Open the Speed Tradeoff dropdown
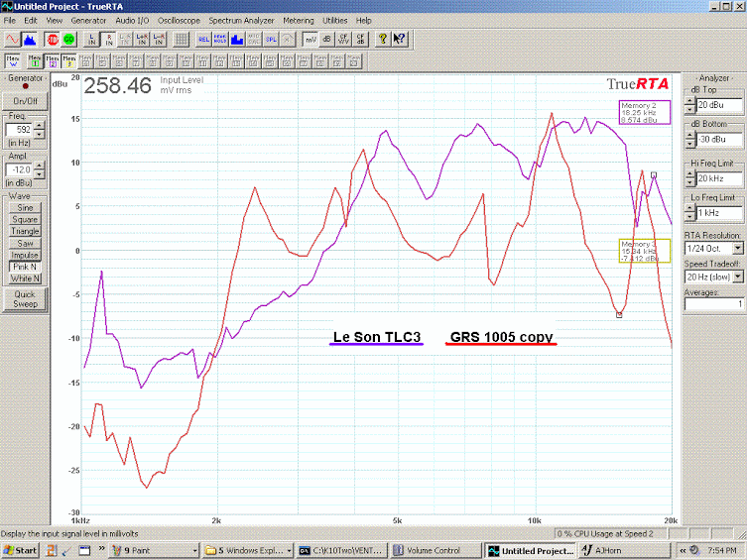 (738, 277)
